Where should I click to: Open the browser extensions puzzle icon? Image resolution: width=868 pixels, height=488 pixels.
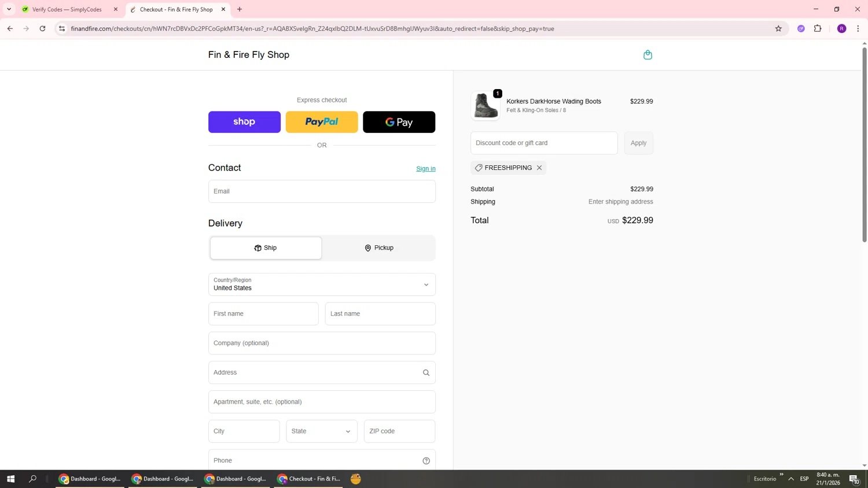coord(818,28)
